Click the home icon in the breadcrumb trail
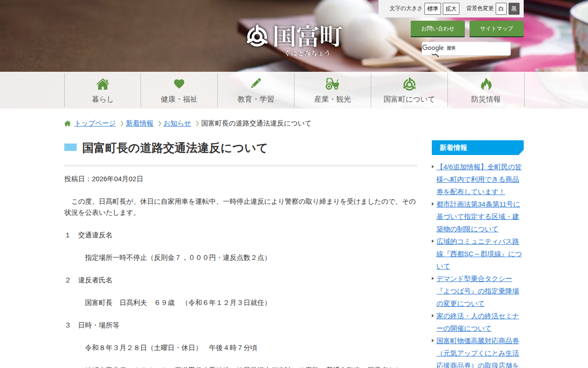588x368 pixels. [67, 123]
